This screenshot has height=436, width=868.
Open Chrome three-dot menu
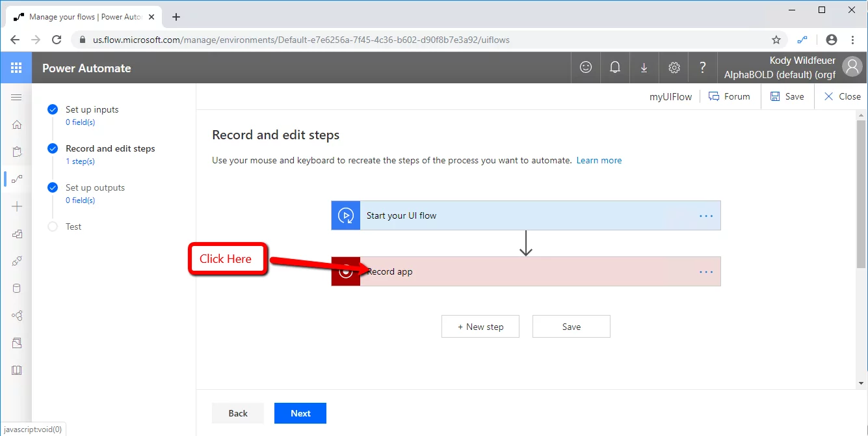pos(852,40)
